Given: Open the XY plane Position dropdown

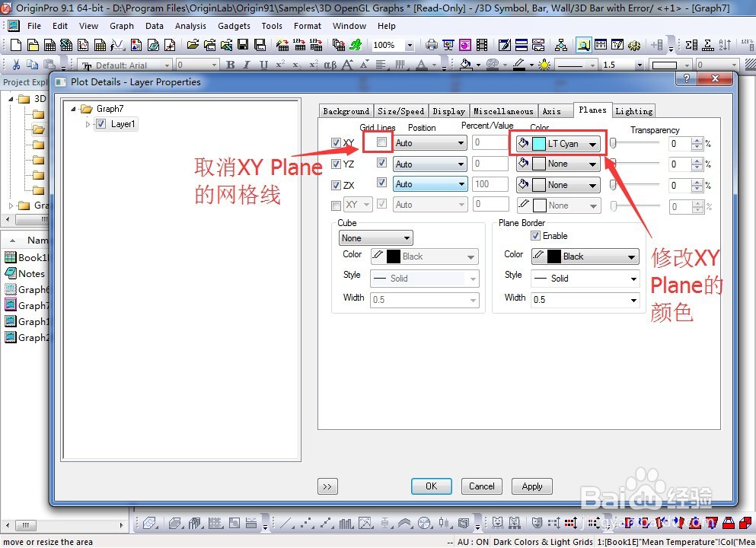Looking at the screenshot, I should coord(429,143).
